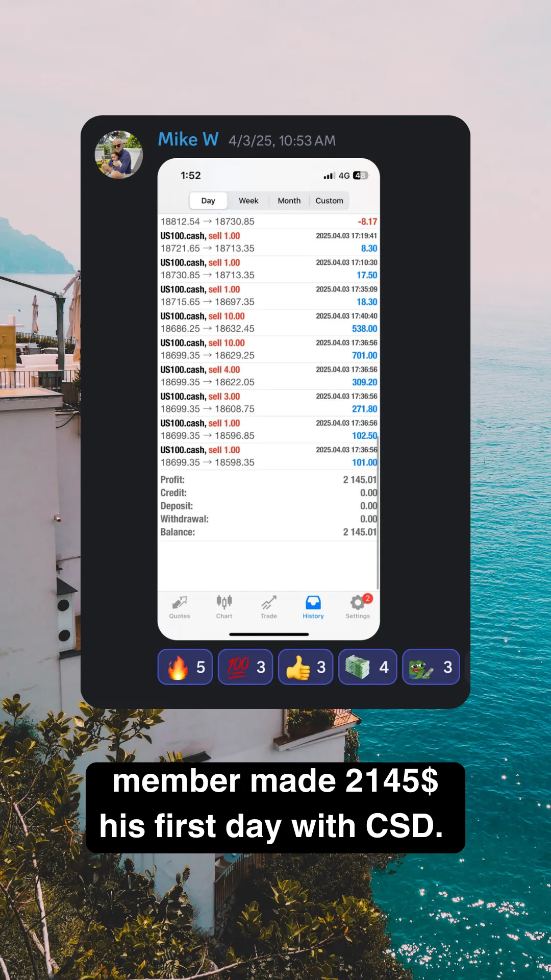
Task: Tap the Pepe frog reaction
Action: tap(431, 667)
